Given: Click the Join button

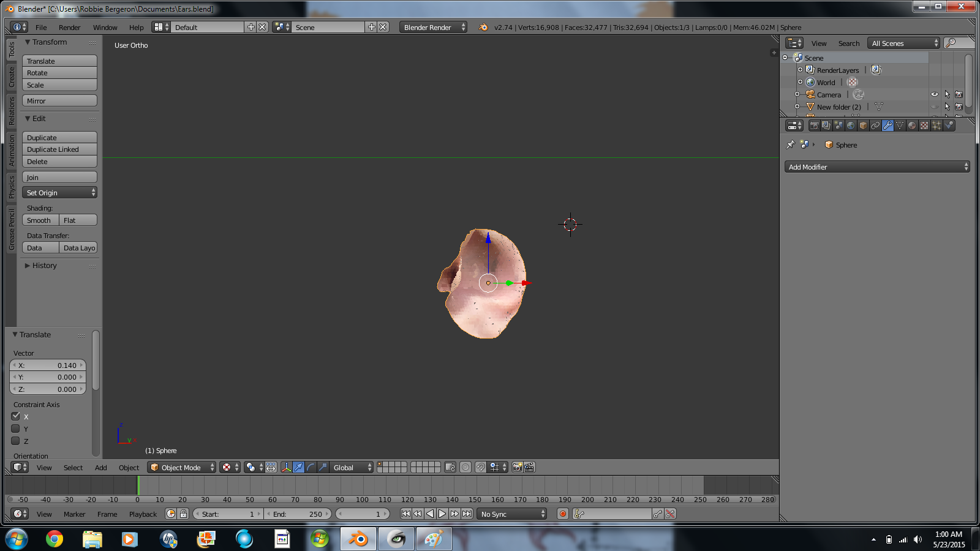Looking at the screenshot, I should coord(59,177).
